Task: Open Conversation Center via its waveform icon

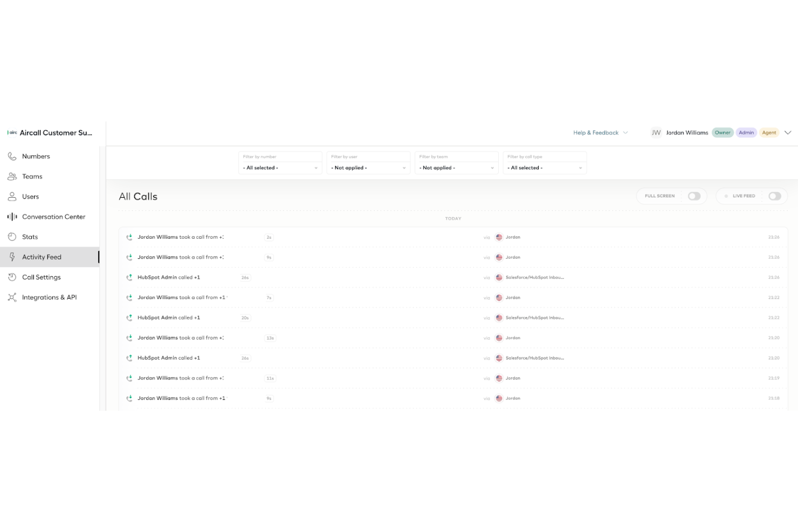Action: click(x=12, y=217)
